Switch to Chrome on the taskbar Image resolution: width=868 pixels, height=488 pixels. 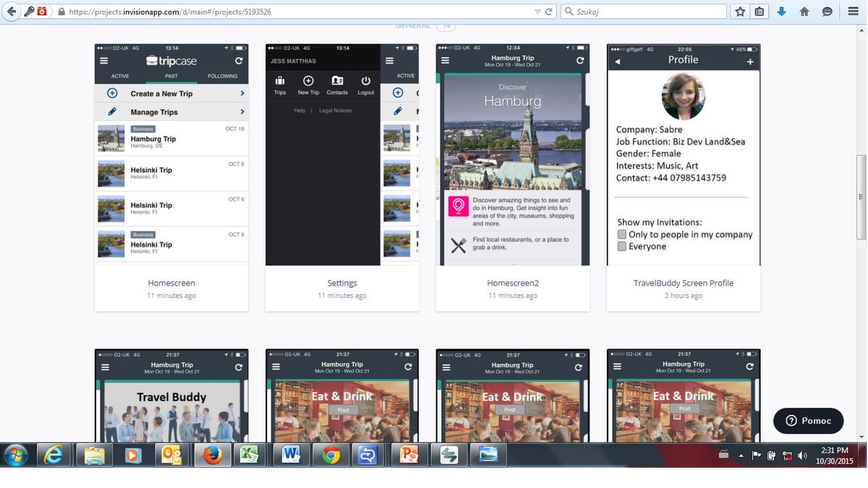point(331,455)
